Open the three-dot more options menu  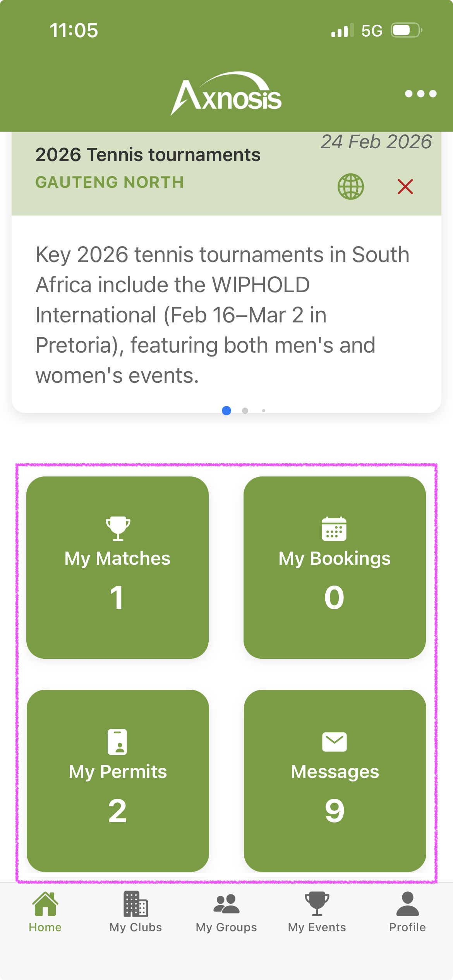420,94
